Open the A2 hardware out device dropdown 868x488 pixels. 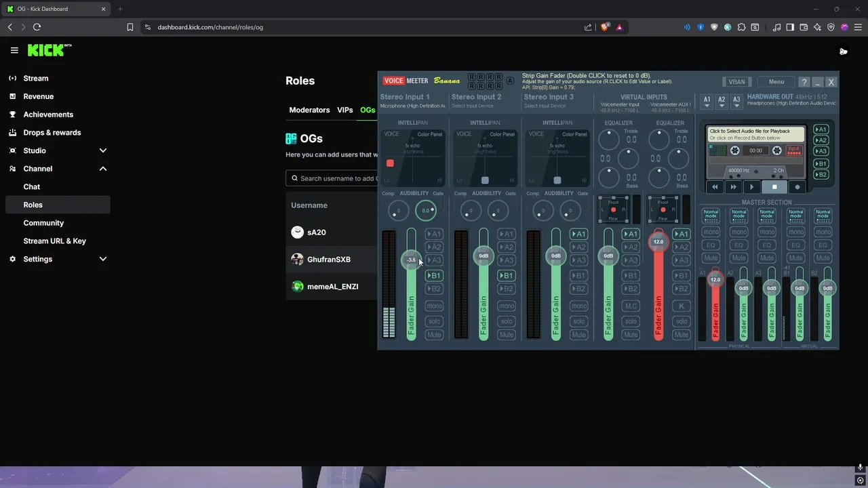pos(722,100)
